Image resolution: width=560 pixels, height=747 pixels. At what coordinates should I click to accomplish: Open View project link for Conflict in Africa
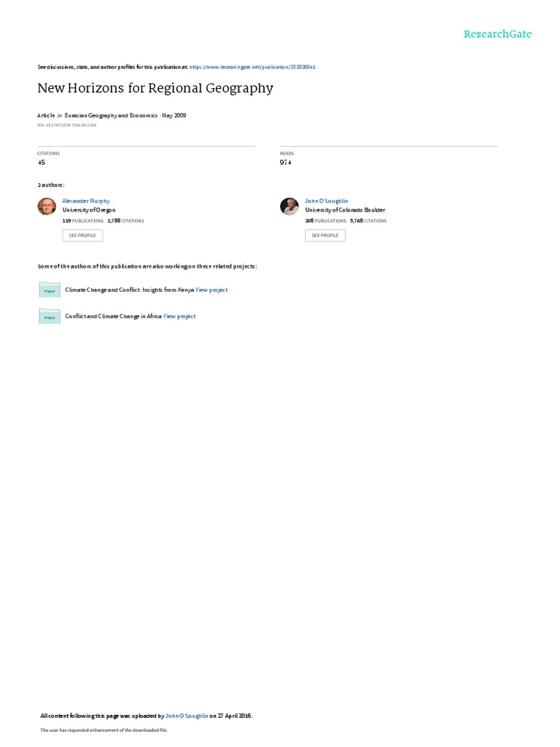point(179,317)
